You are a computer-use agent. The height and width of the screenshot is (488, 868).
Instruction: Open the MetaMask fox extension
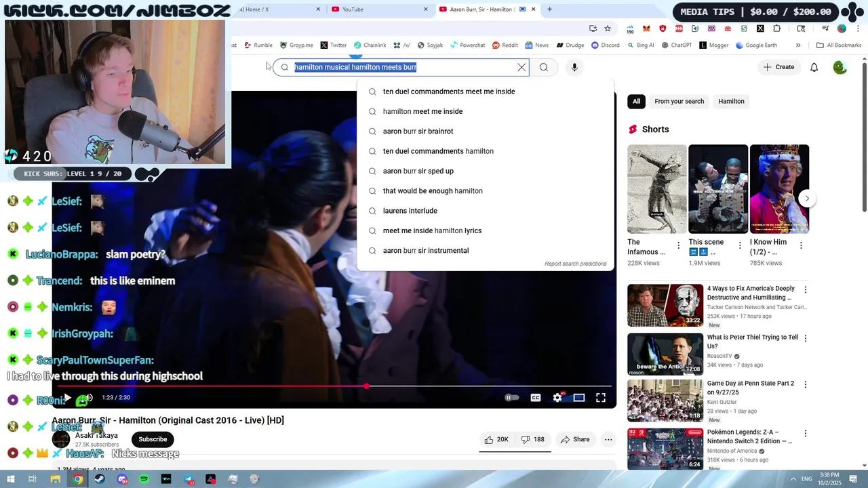tap(646, 28)
